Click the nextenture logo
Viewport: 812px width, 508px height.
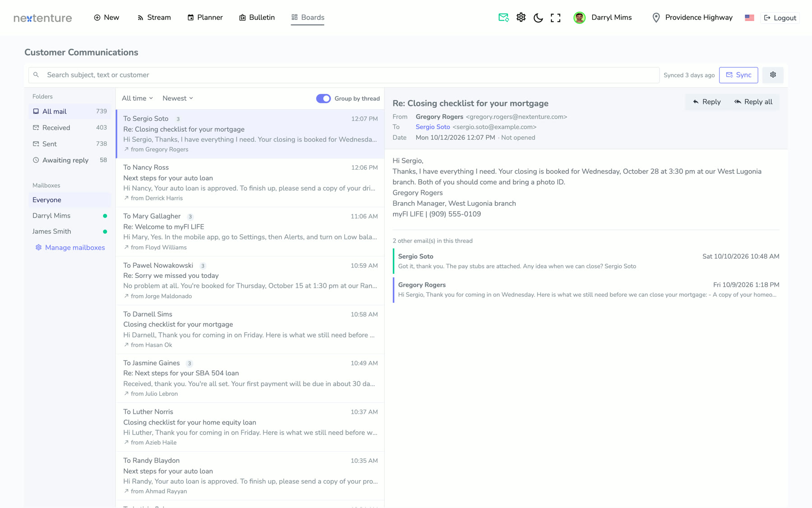click(x=43, y=18)
